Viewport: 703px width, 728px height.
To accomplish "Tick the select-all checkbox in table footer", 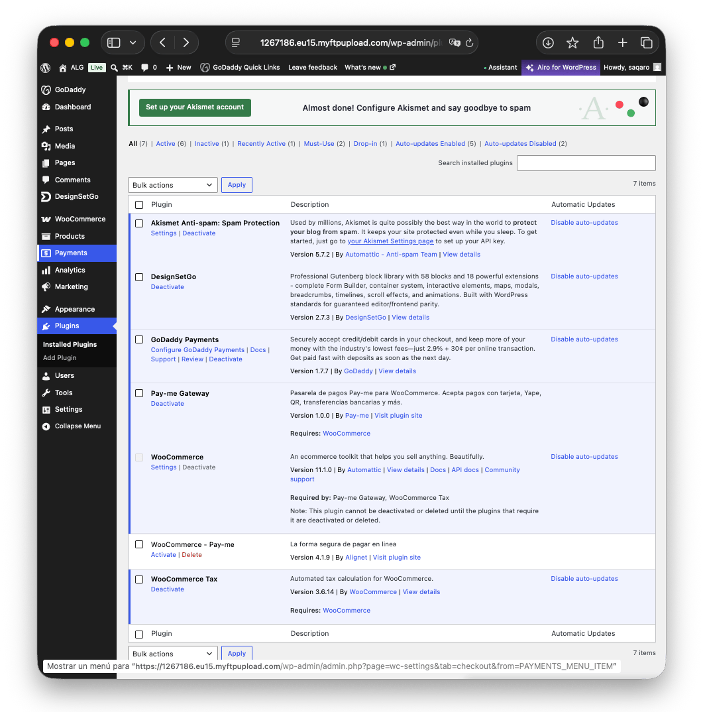I will point(139,635).
